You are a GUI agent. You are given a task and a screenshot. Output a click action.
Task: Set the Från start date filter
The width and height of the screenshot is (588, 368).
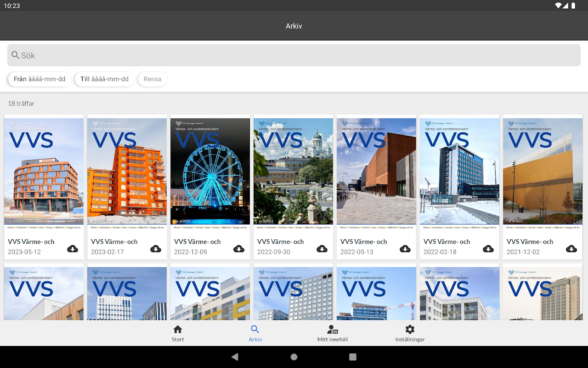pyautogui.click(x=40, y=79)
